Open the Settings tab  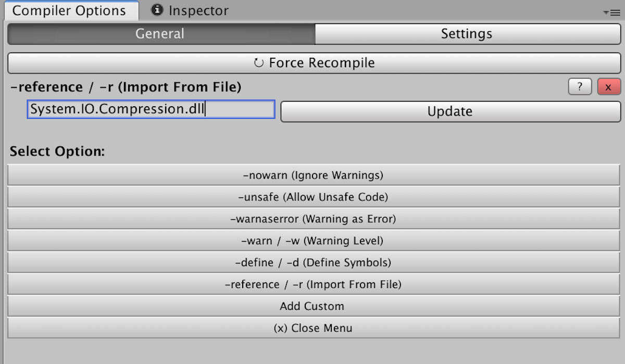[467, 34]
